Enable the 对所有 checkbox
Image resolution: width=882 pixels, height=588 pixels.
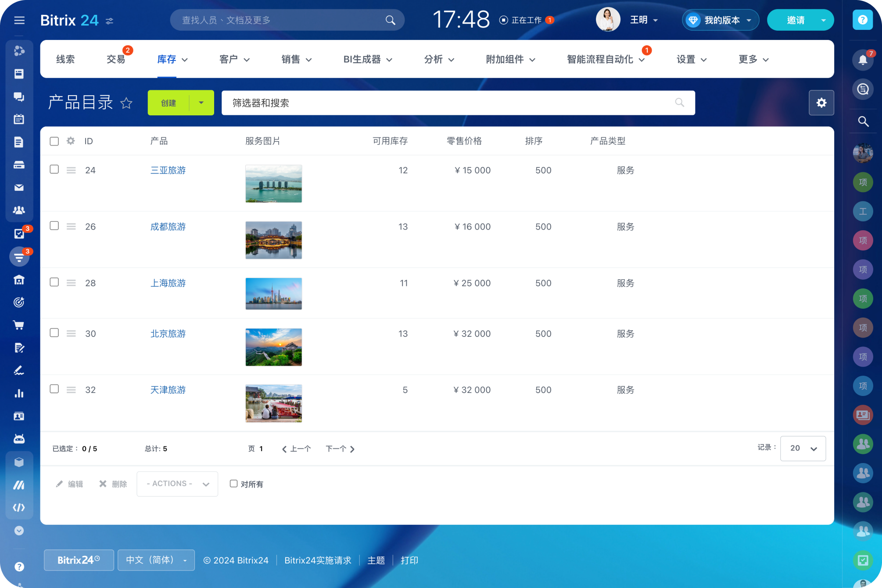pyautogui.click(x=233, y=484)
